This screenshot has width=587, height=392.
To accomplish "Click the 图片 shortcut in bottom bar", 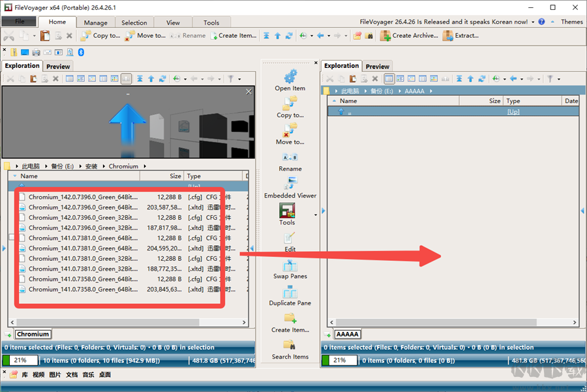I will click(55, 374).
